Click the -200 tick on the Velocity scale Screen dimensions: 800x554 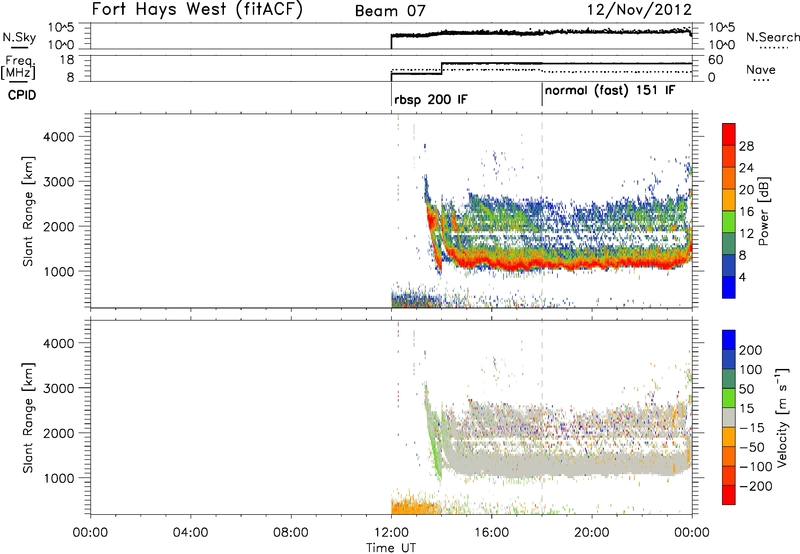[x=755, y=486]
